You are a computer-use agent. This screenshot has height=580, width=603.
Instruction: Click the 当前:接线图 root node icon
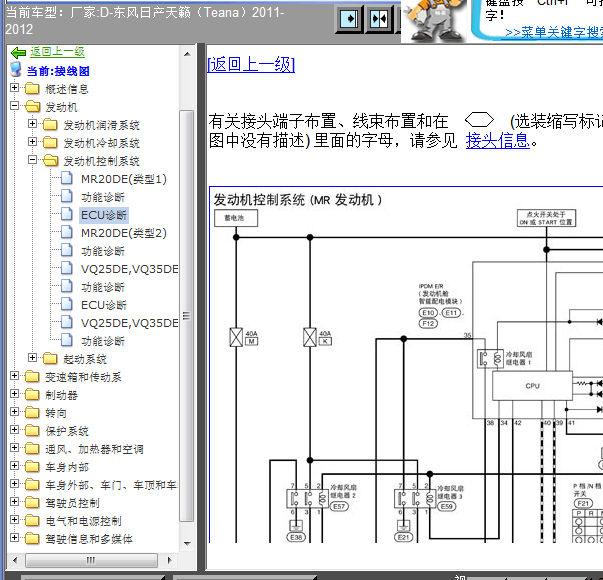point(16,70)
